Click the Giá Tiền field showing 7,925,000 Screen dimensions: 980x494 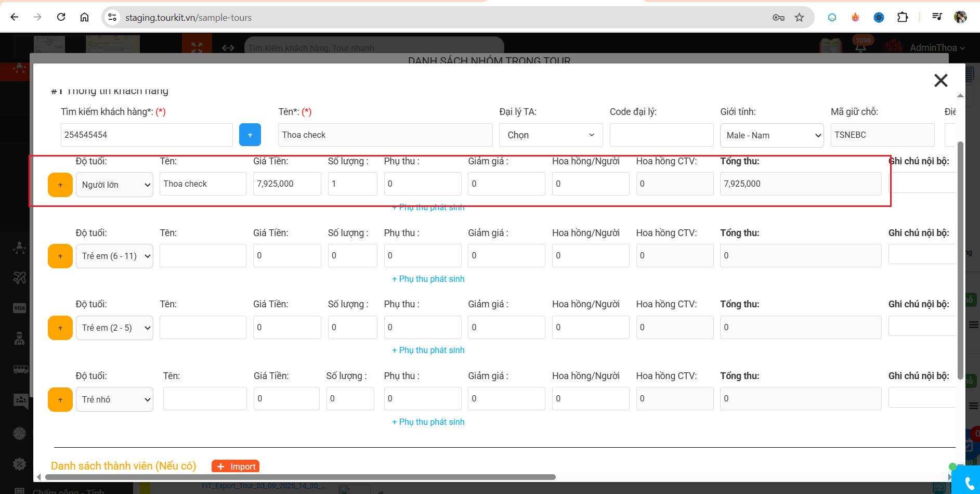click(x=287, y=184)
